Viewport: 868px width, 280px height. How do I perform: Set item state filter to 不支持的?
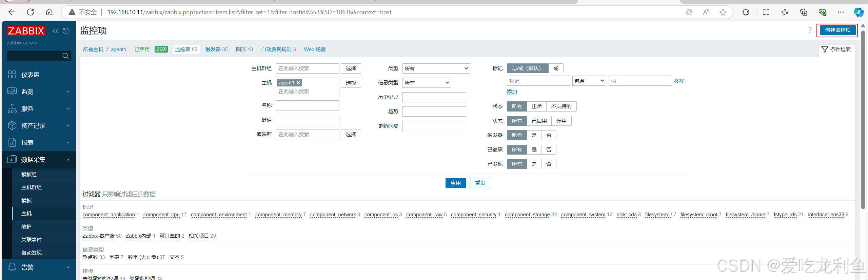(561, 106)
